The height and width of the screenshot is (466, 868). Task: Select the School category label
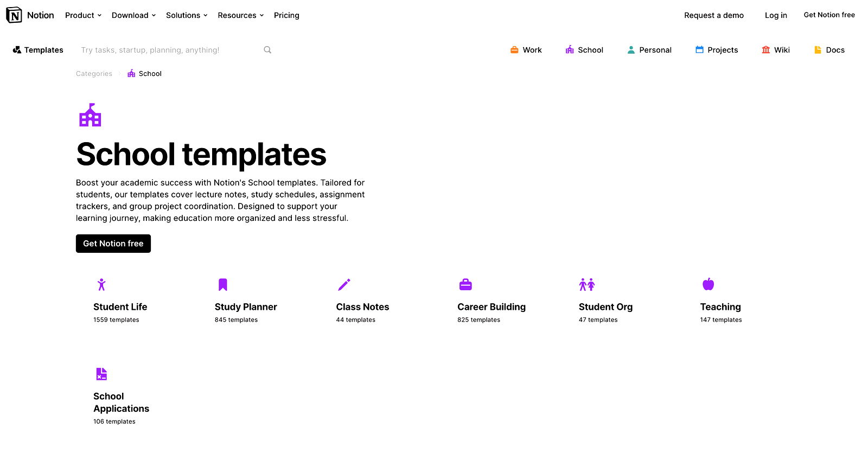pyautogui.click(x=591, y=50)
